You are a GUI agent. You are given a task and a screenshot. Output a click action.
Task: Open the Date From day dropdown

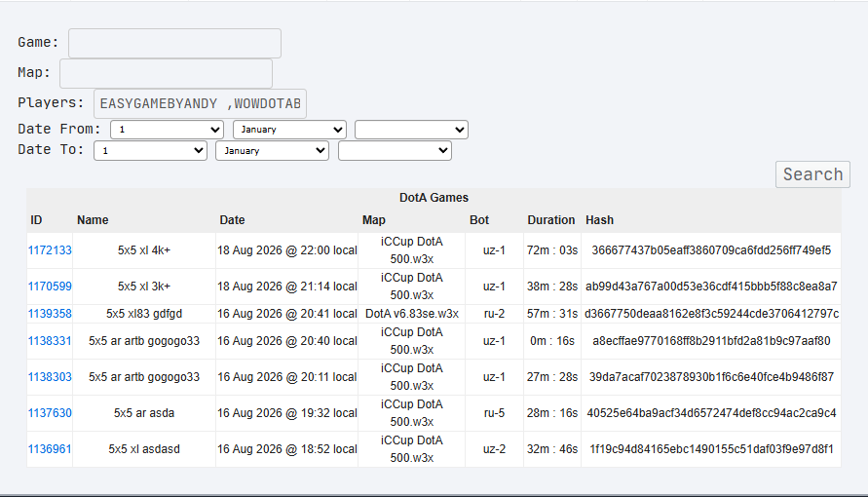coord(167,130)
